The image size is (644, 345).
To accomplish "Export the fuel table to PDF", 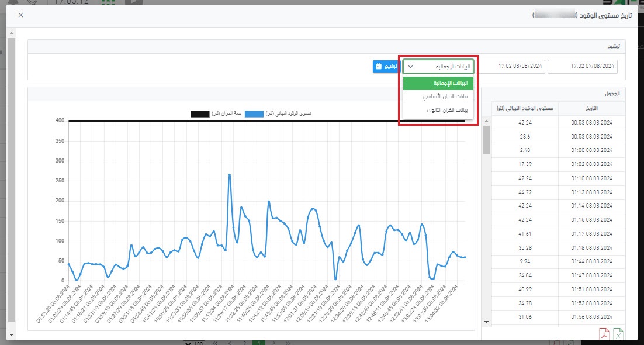I will click(x=603, y=334).
